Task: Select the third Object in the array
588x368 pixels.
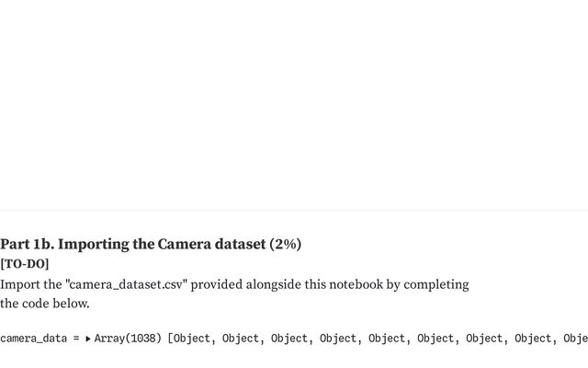Action: point(288,339)
